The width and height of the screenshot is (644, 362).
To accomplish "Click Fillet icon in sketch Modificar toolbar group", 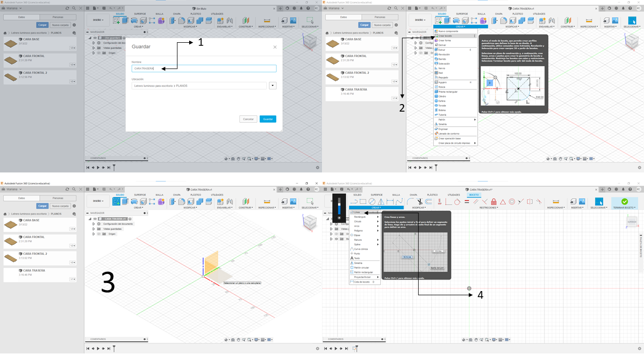I will pos(411,202).
